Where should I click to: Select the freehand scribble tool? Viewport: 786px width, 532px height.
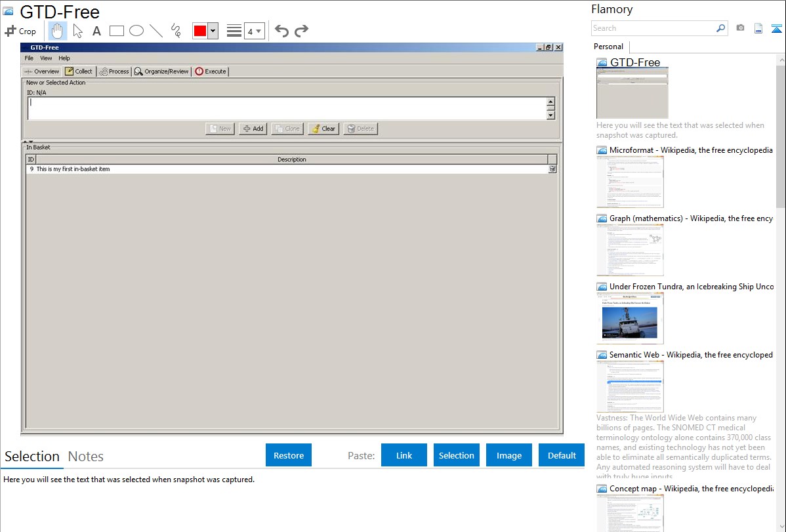pos(176,31)
